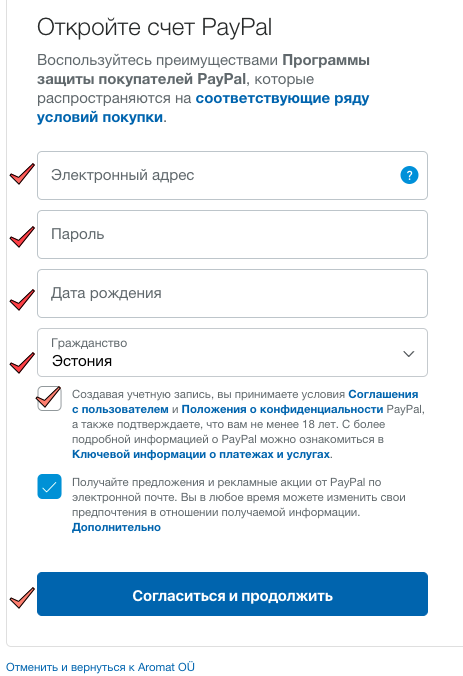Click red checkmark beside Дата рождения field
Viewport: 463px width, 676px height.
pyautogui.click(x=22, y=299)
